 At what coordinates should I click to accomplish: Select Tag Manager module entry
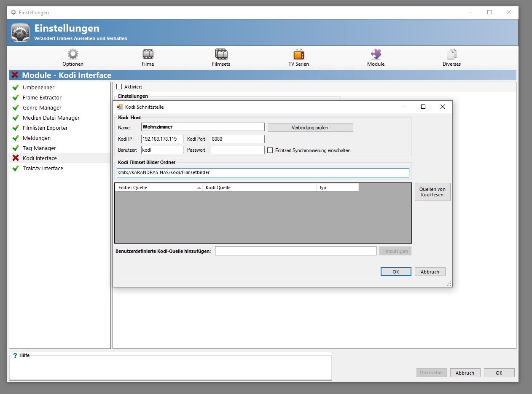pyautogui.click(x=59, y=148)
